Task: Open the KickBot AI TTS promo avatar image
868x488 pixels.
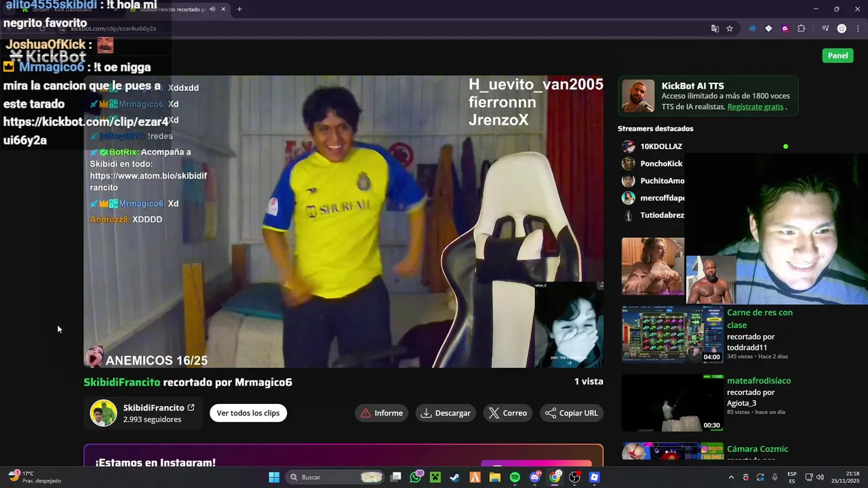Action: (x=638, y=96)
